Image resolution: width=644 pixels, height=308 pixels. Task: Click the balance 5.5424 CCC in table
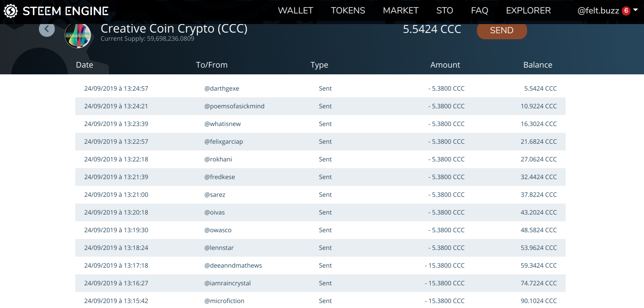[540, 89]
